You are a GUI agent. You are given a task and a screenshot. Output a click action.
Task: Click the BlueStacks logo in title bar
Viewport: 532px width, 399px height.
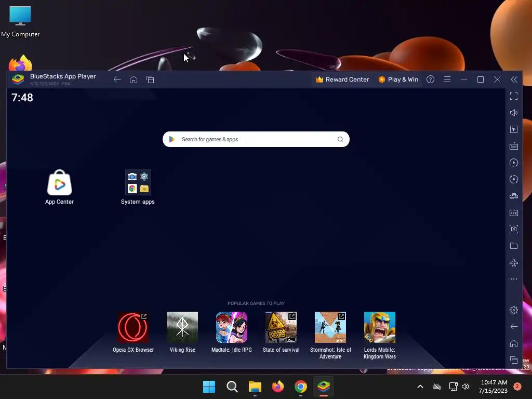(18, 79)
